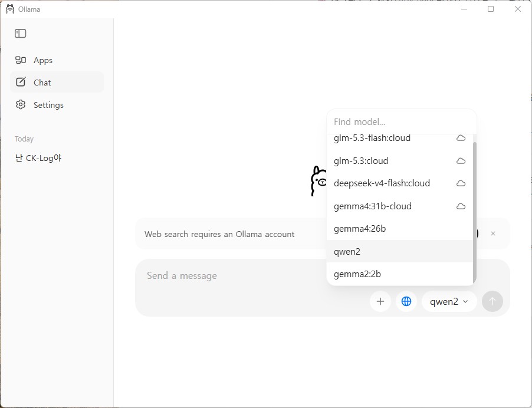The width and height of the screenshot is (532, 408).
Task: Click cloud icon beside deepseek-v4-flash:cloud
Action: (x=461, y=183)
